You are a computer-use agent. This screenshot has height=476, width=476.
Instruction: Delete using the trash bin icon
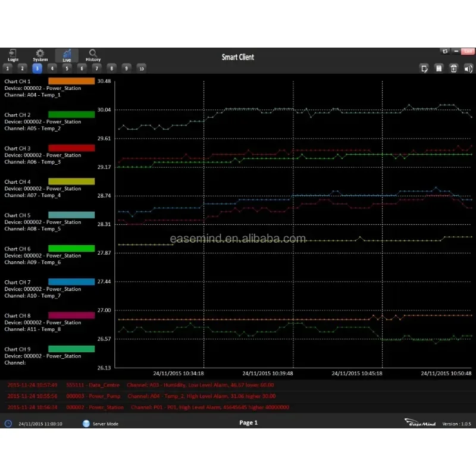point(453,68)
